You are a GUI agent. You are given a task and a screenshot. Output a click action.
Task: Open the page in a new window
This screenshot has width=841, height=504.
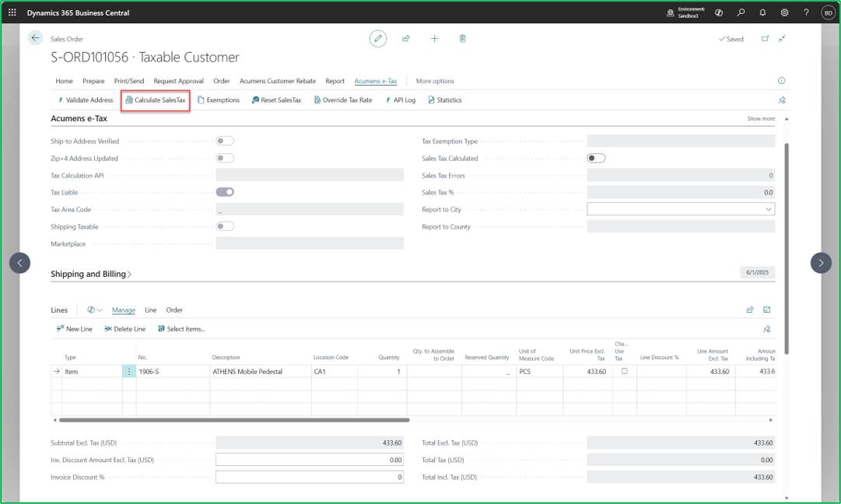coord(765,39)
